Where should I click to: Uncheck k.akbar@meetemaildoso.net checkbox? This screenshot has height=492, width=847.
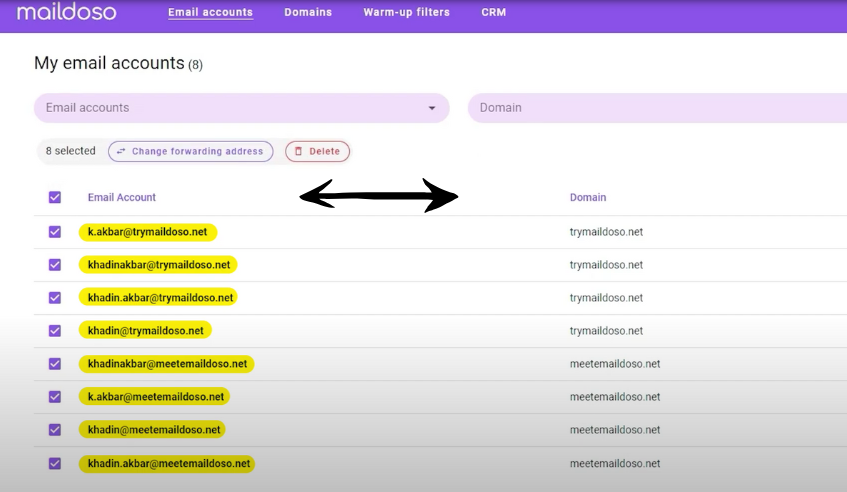[x=55, y=396]
